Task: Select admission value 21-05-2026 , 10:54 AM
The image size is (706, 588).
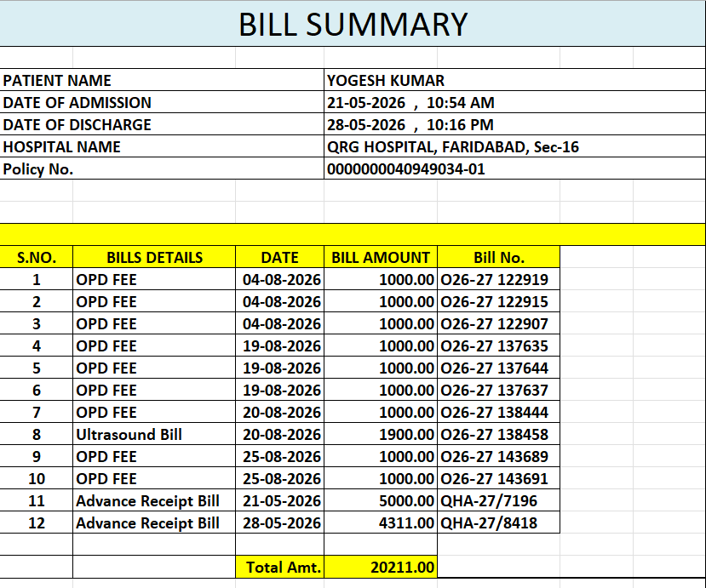Action: [x=514, y=102]
